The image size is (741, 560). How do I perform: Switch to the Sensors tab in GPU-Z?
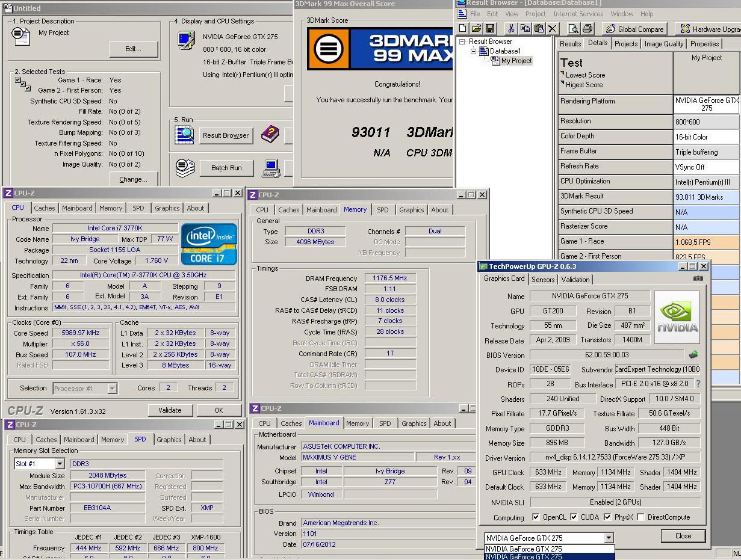coord(543,279)
